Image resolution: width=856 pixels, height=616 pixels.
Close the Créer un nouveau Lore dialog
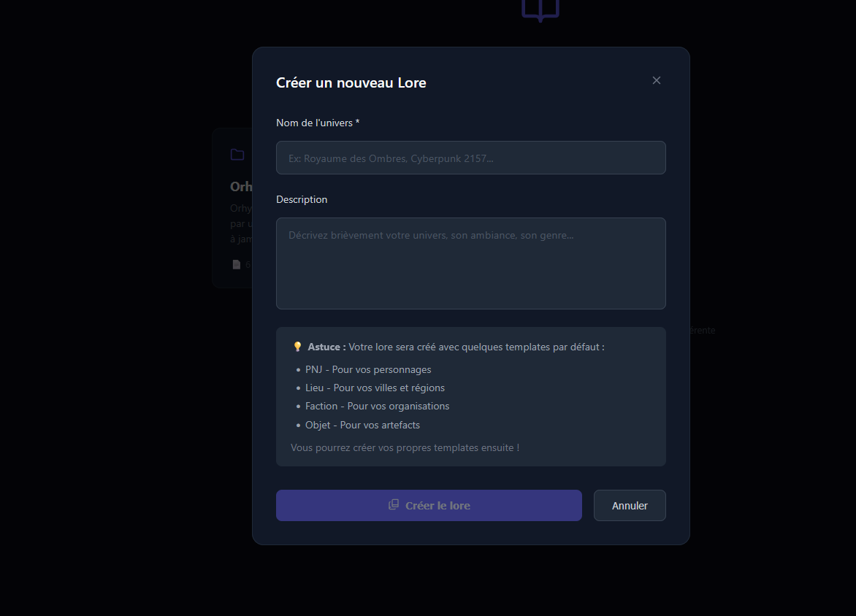pos(656,81)
